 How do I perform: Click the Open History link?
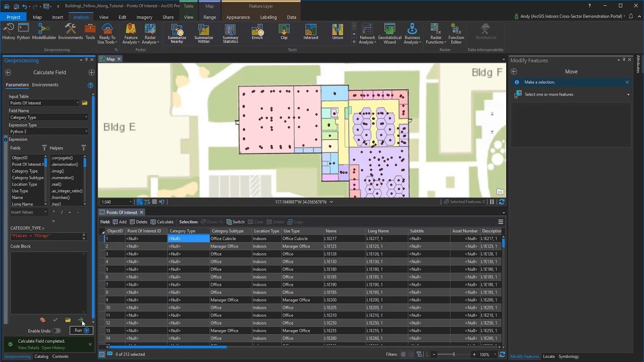tap(53, 348)
